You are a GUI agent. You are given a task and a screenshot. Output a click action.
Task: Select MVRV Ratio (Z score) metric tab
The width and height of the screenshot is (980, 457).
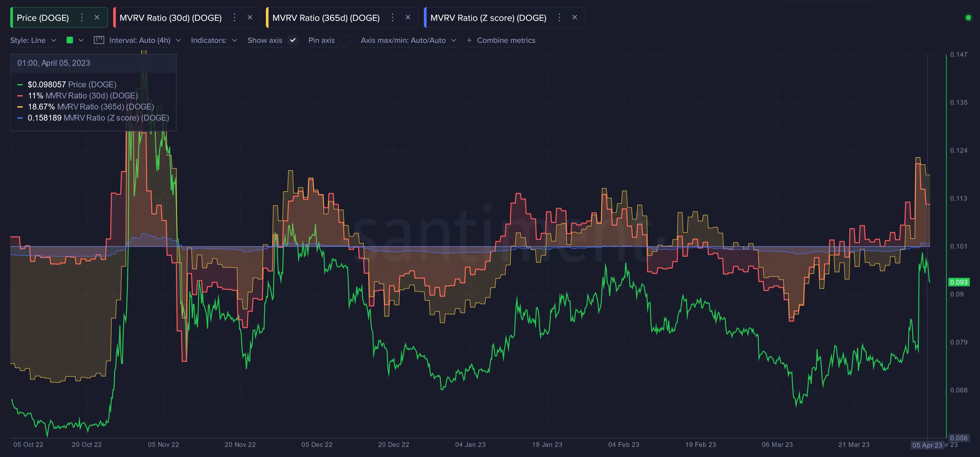pos(488,18)
